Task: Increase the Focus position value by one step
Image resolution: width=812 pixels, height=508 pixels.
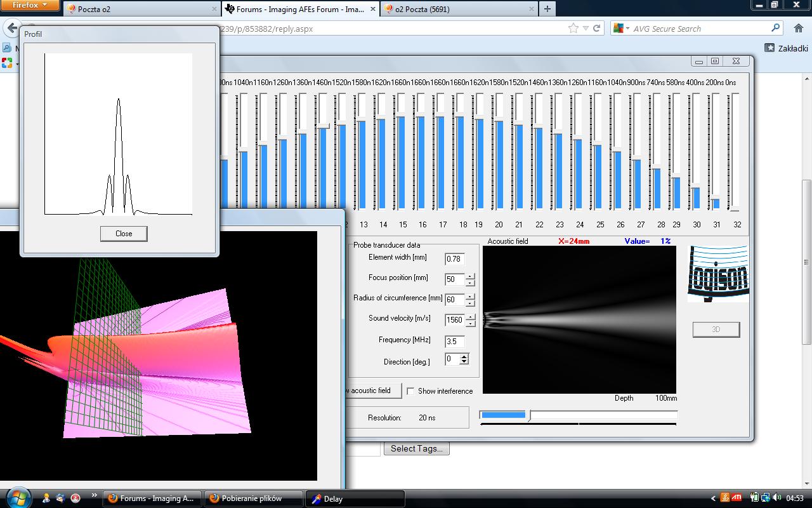Action: 470,276
